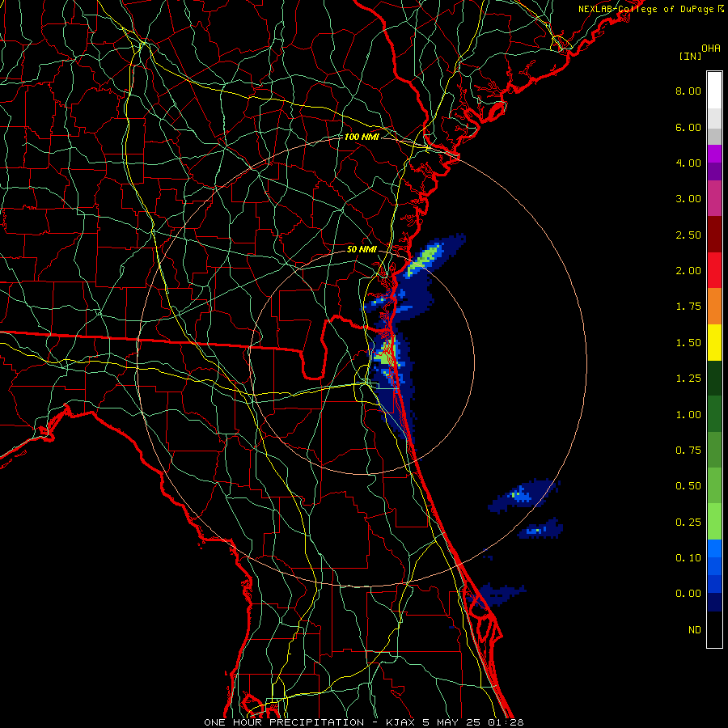728x728 pixels.
Task: Click the 0.10 legend value
Action: [x=688, y=558]
